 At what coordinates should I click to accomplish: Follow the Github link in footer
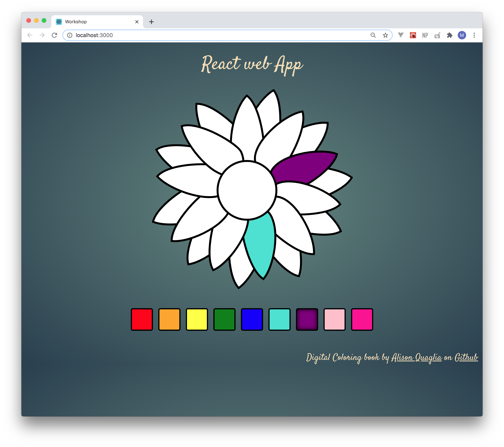point(466,358)
